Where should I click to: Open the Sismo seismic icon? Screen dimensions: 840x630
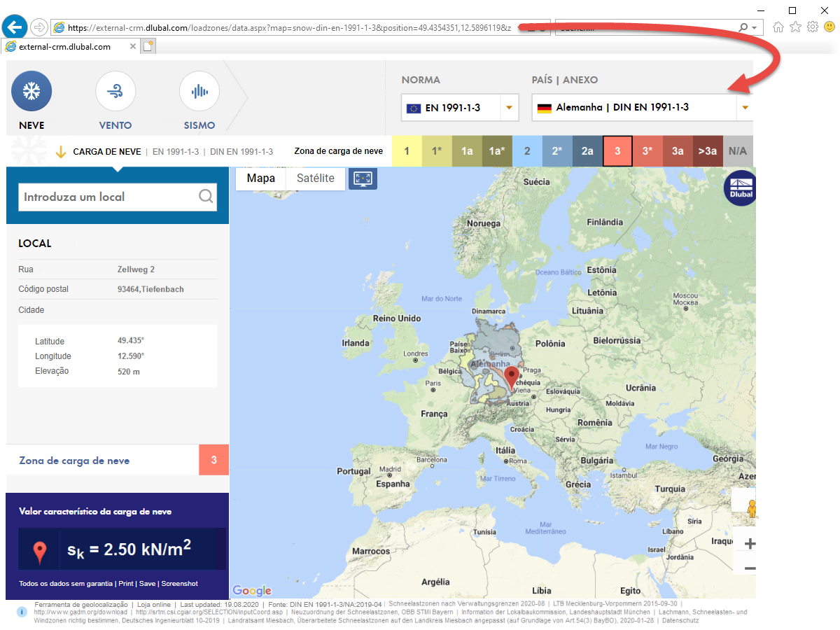coord(199,91)
